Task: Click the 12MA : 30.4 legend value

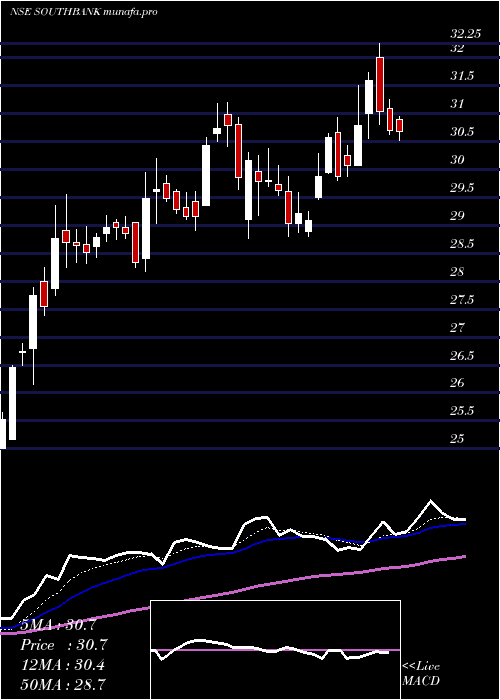Action: [63, 665]
